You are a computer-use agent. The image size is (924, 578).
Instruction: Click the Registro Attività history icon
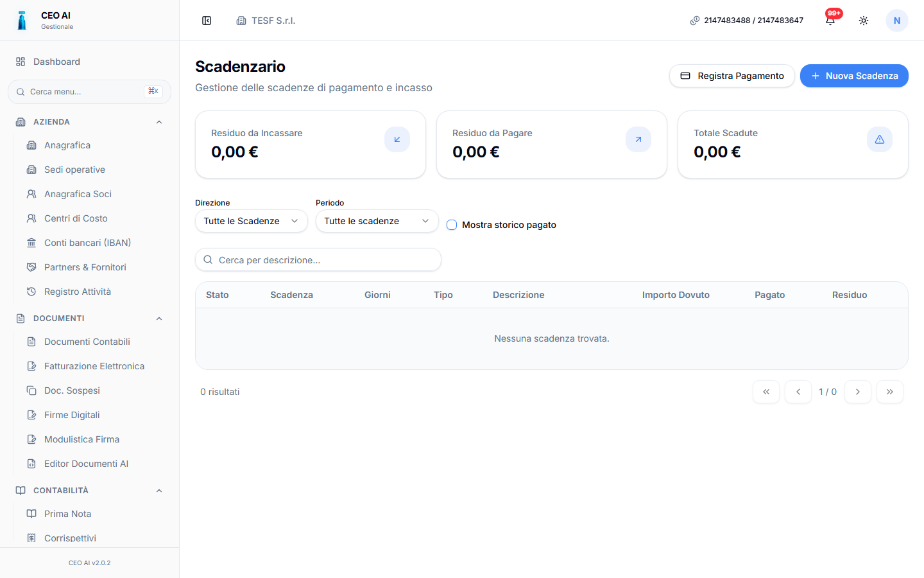point(31,292)
